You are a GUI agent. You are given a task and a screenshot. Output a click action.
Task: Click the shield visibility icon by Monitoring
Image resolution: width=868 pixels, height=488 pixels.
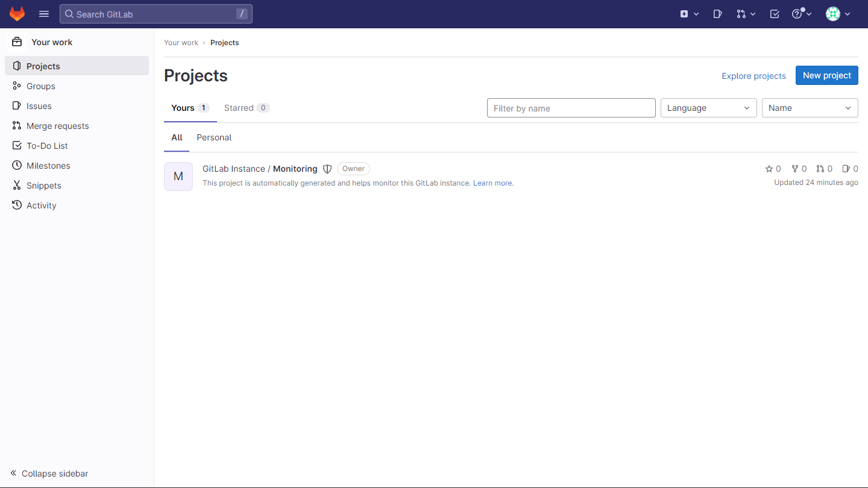point(327,169)
